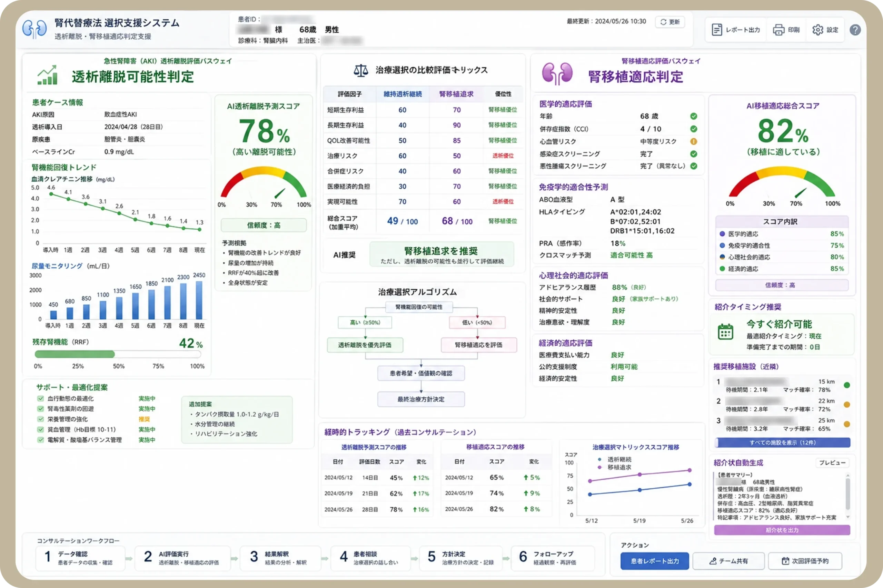Click 次回評価予約 button
The height and width of the screenshot is (588, 883).
coord(805,561)
